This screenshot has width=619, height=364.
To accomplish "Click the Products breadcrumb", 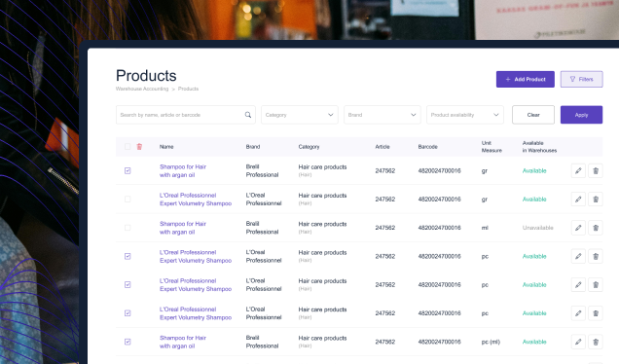I will coord(188,89).
